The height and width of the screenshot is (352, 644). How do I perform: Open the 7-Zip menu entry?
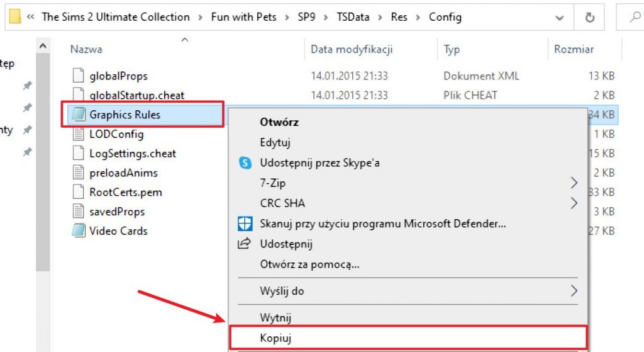tap(272, 183)
